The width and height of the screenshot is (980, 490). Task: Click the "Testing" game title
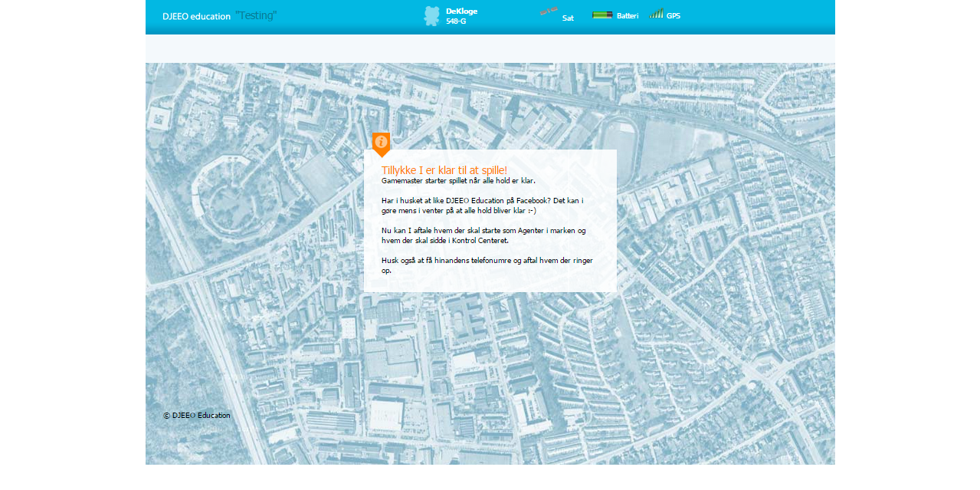(x=256, y=15)
